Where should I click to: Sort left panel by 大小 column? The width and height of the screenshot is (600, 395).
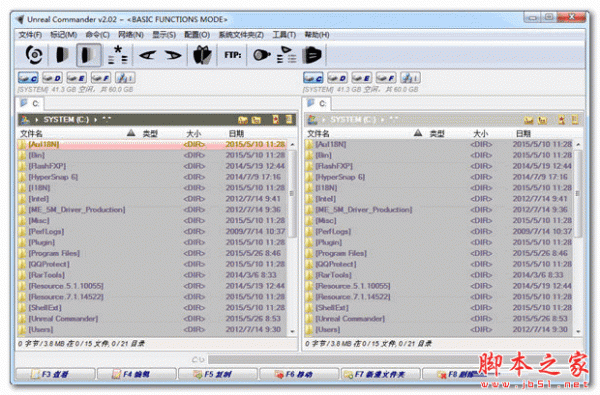[194, 134]
